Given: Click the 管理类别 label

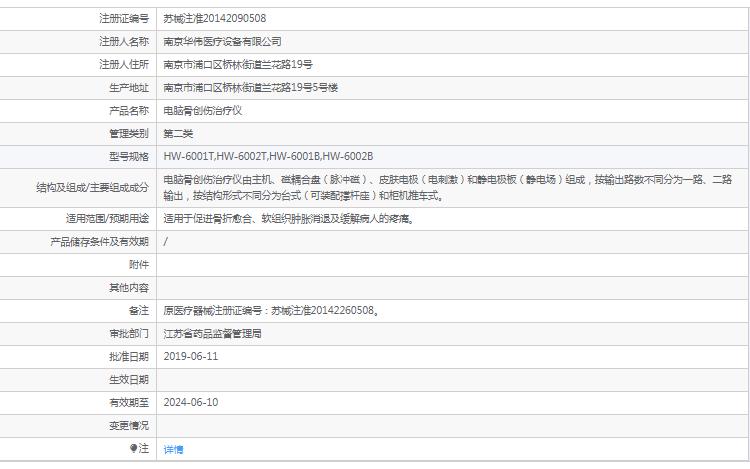Looking at the screenshot, I should 129,133.
